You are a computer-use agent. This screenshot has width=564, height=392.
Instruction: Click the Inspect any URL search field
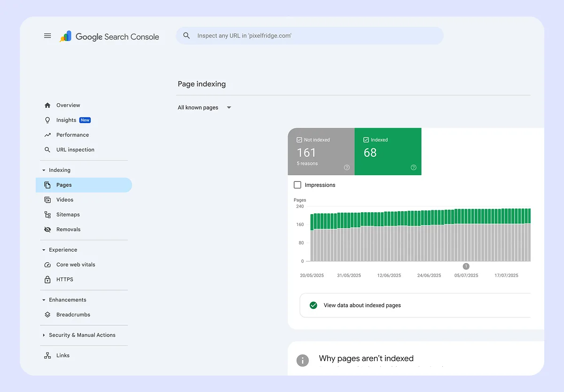pyautogui.click(x=310, y=36)
